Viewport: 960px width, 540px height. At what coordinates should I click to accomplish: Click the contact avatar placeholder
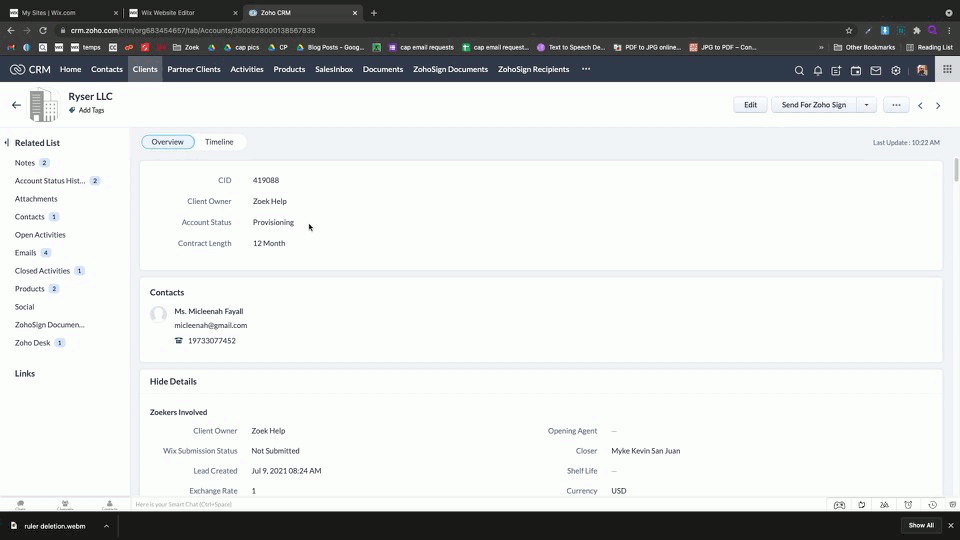pos(159,315)
